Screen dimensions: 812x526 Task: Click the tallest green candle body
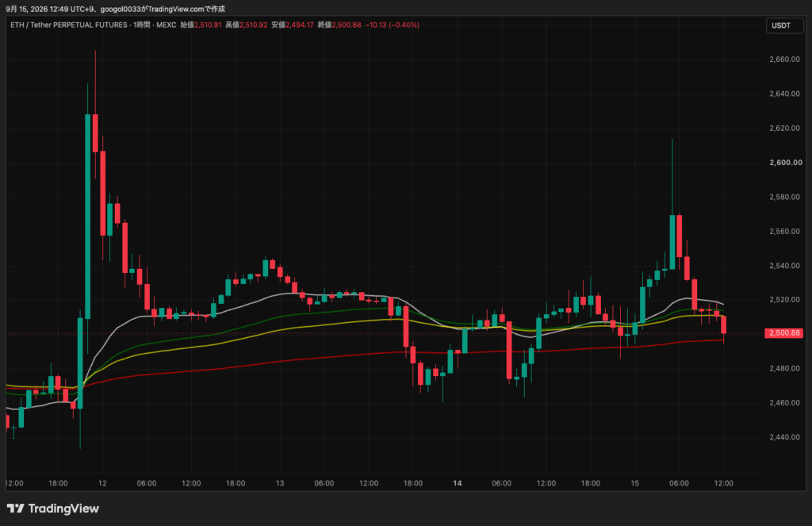tap(87, 217)
